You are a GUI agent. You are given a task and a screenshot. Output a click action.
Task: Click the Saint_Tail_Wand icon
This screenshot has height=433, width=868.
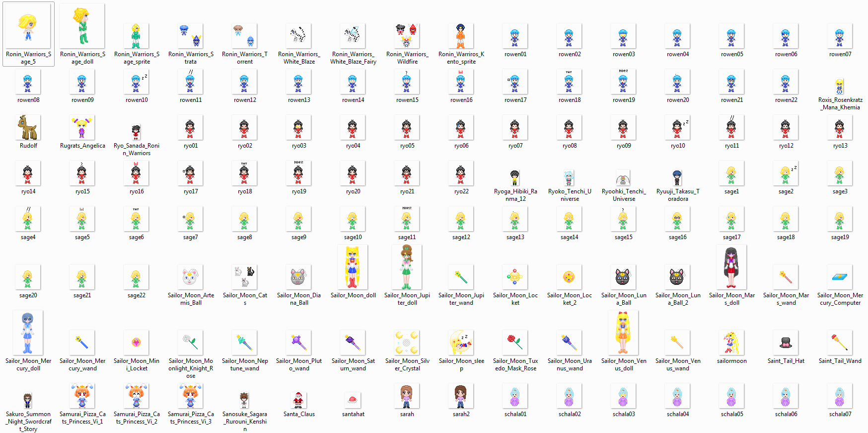(840, 343)
